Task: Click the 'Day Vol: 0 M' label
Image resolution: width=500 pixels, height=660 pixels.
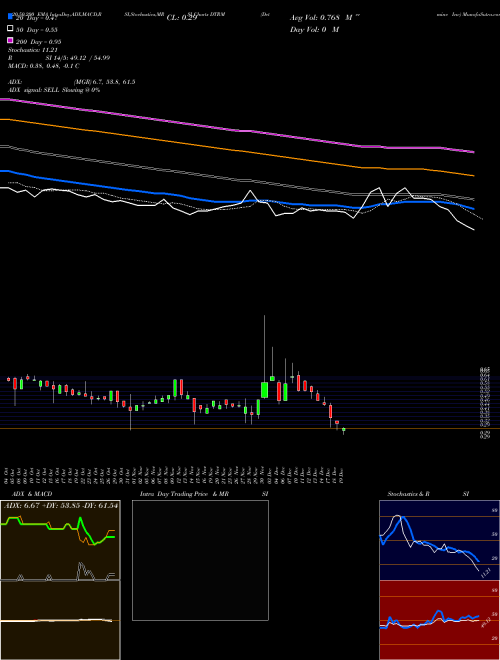Action: tap(314, 30)
